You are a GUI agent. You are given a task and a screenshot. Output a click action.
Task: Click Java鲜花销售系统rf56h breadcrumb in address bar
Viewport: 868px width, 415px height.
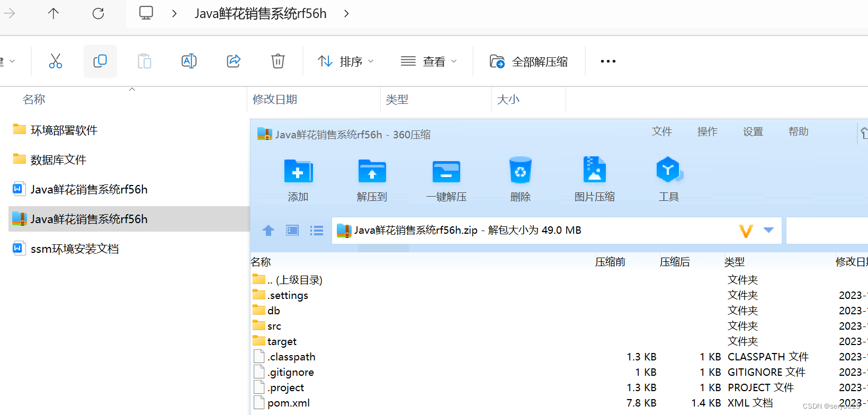(261, 13)
